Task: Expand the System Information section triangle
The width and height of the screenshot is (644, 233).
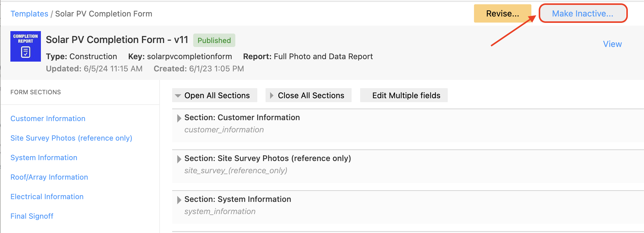Action: coord(179,200)
